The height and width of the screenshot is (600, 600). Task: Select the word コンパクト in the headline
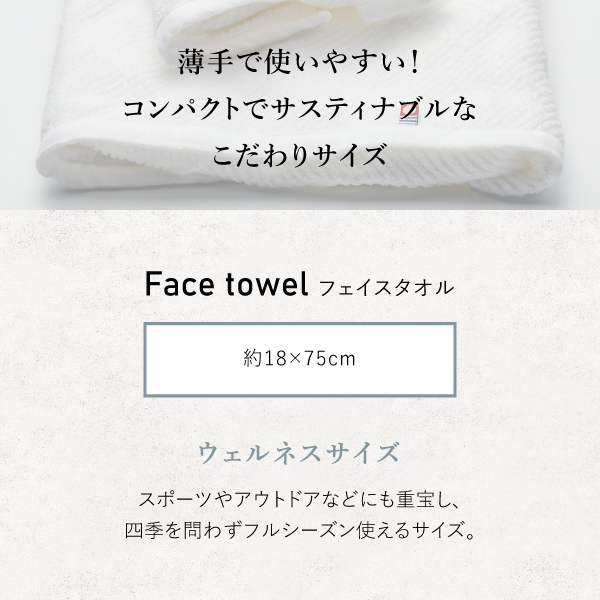tap(171, 111)
